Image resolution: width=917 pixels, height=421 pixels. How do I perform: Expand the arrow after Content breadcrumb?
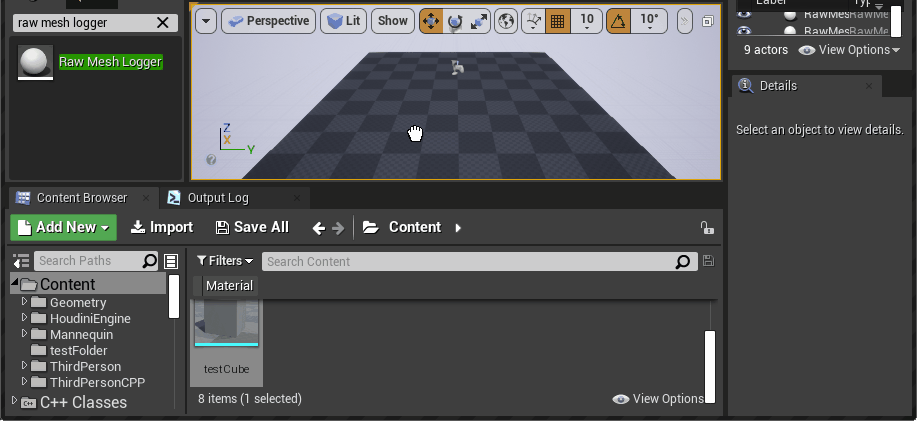tap(458, 227)
